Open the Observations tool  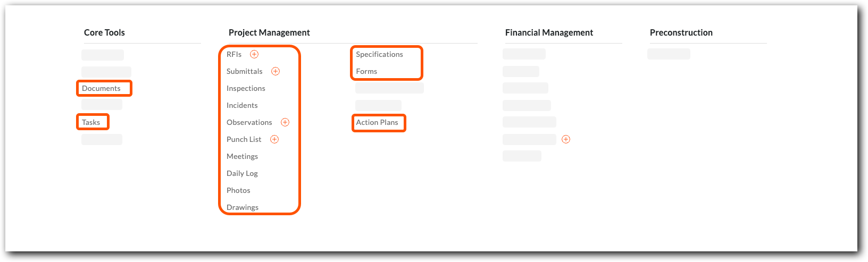click(249, 122)
